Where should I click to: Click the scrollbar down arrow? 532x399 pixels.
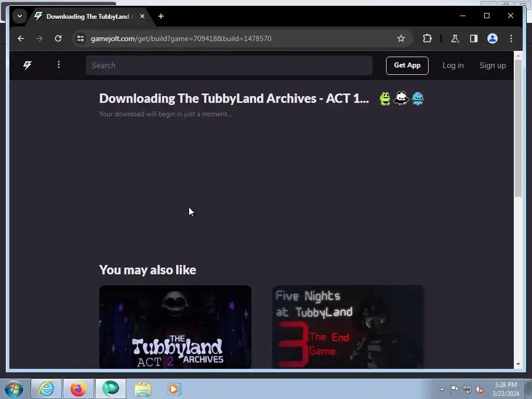[x=518, y=364]
